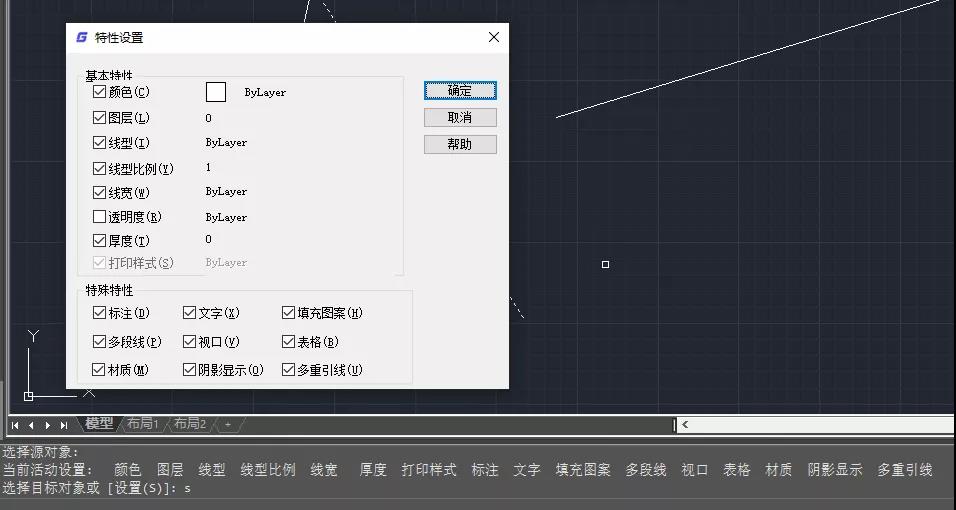
Task: Confirm settings with 确定 button
Action: pyautogui.click(x=460, y=91)
